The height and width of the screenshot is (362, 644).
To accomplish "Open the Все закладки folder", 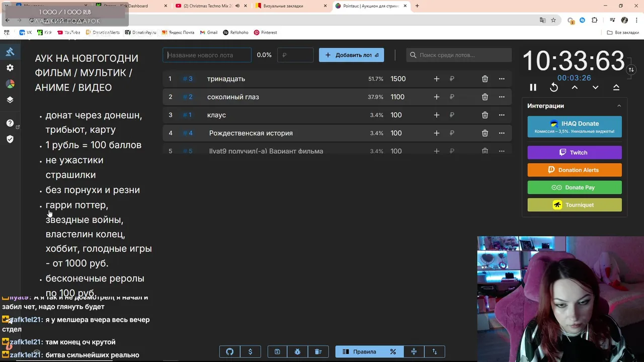I will tap(623, 32).
